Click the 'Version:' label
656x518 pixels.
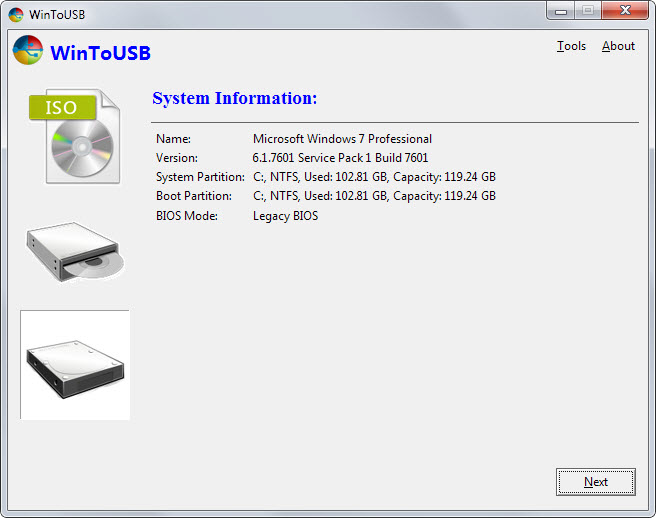click(x=177, y=158)
